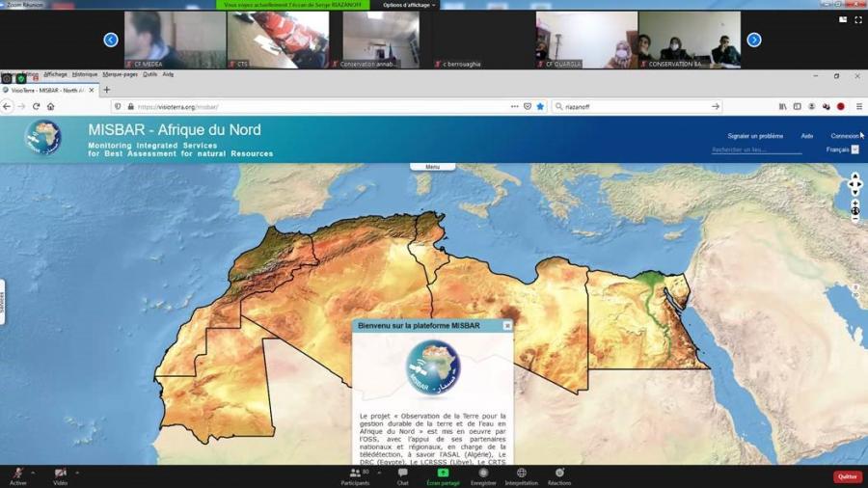Click the search box containing riazanoff
868x488 pixels.
tap(637, 106)
